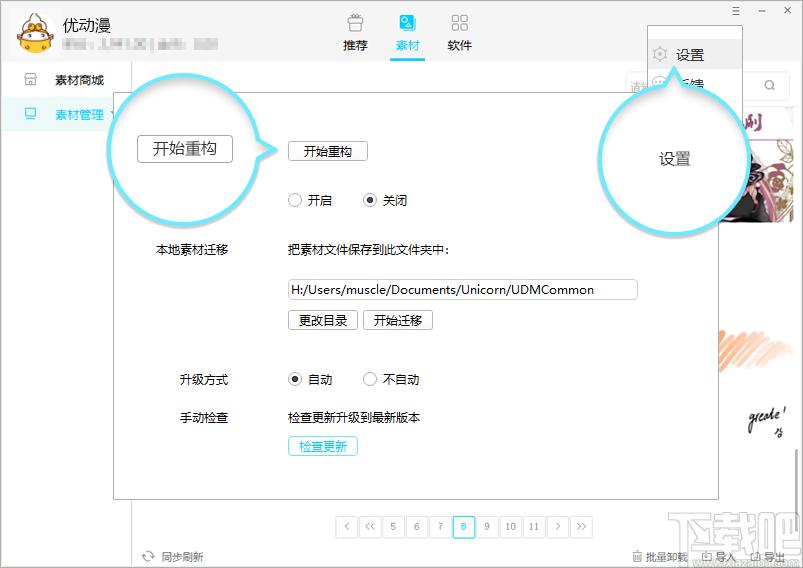Click the 开始重构 button
803x568 pixels.
pos(327,151)
